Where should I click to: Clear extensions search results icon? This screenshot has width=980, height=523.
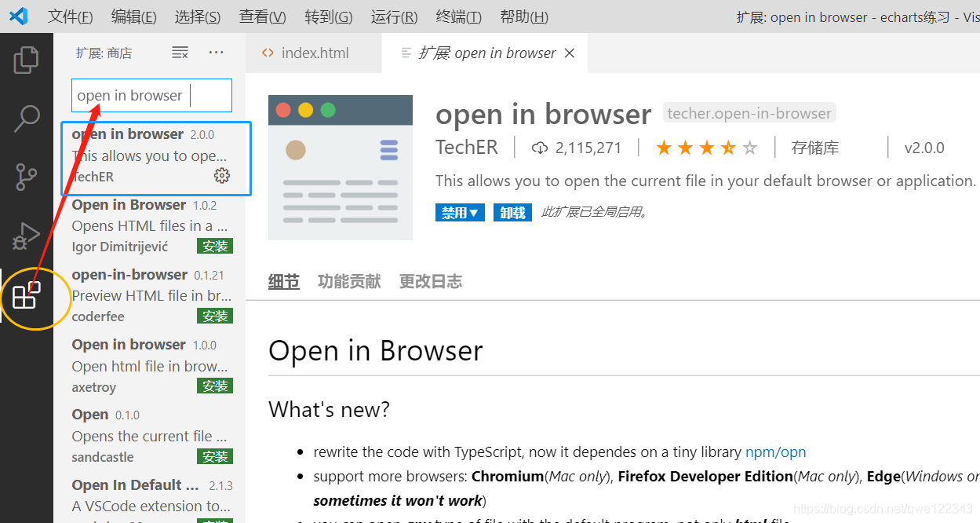pyautogui.click(x=180, y=53)
